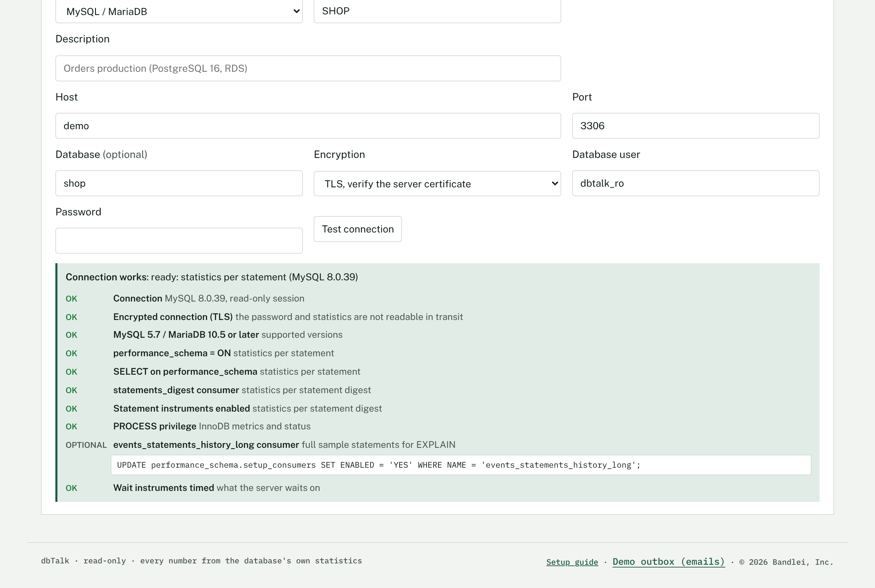Open the MySQL / MariaDB database type dropdown
The image size is (875, 588).
click(179, 11)
